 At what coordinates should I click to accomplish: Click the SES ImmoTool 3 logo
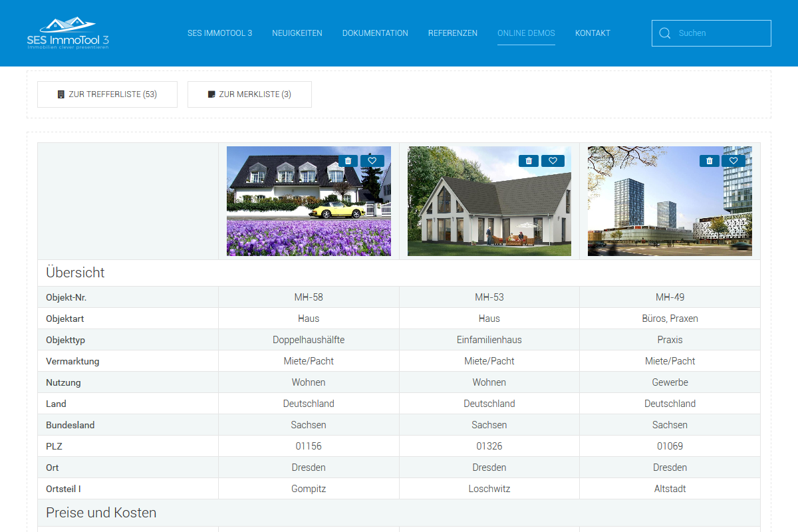68,33
